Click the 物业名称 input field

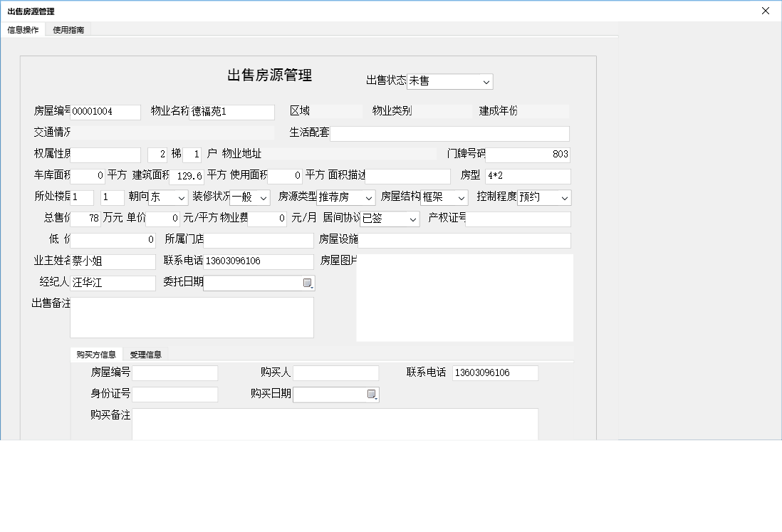click(x=231, y=113)
